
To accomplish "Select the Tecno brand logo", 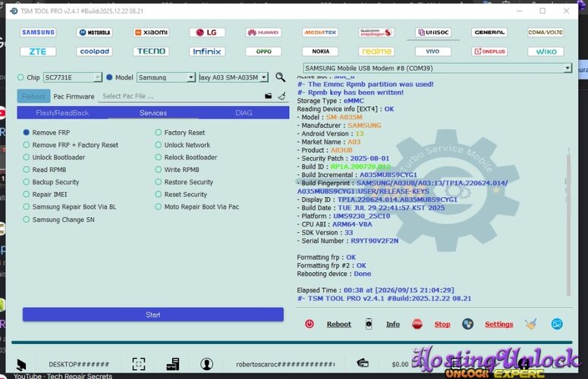I will pos(151,52).
